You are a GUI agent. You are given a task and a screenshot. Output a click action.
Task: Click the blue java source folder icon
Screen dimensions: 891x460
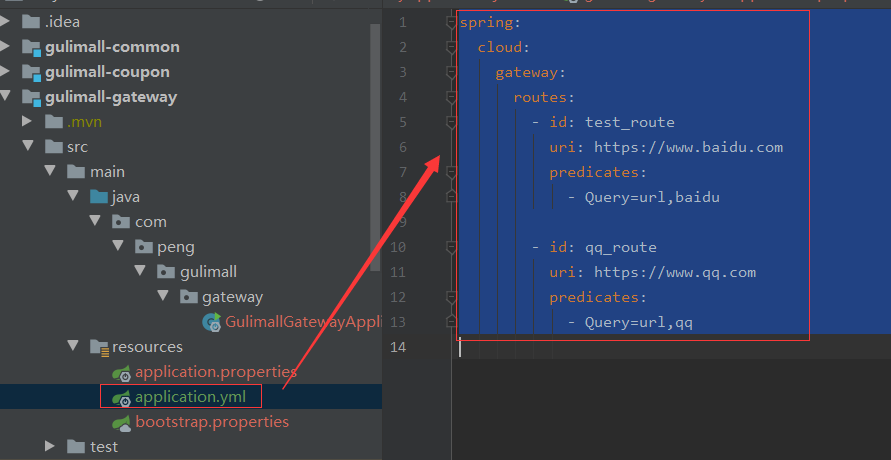click(99, 196)
